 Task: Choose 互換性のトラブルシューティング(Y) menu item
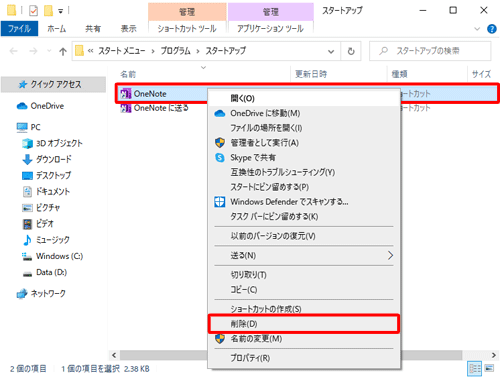click(304, 172)
